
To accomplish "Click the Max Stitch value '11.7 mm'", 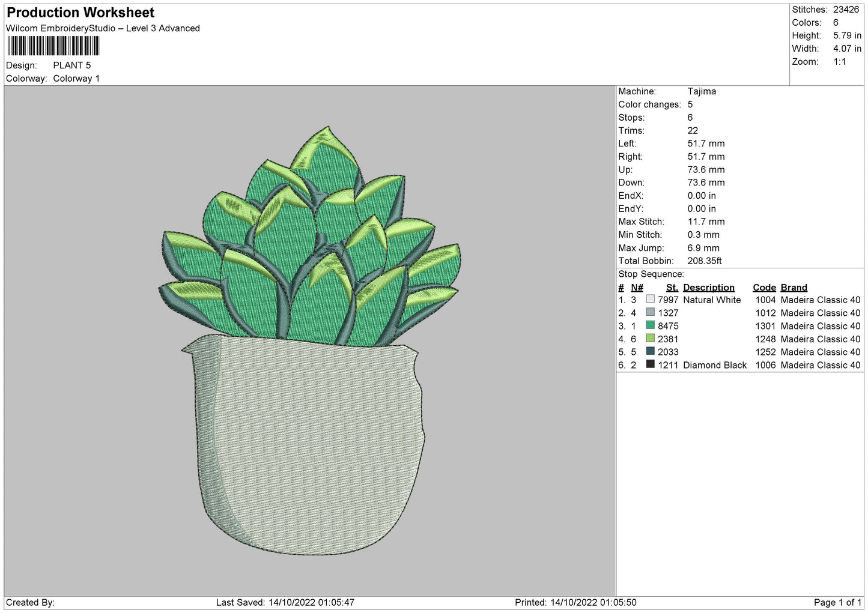I will [x=706, y=222].
